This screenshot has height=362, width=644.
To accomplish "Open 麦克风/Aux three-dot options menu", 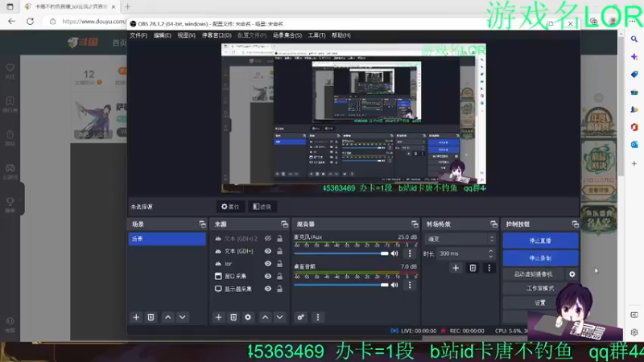I will pyautogui.click(x=410, y=253).
